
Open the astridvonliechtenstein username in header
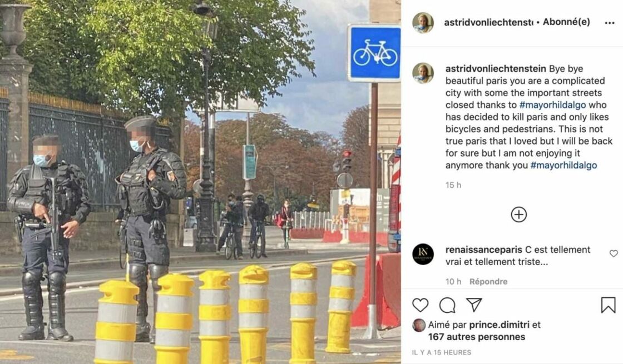(488, 22)
